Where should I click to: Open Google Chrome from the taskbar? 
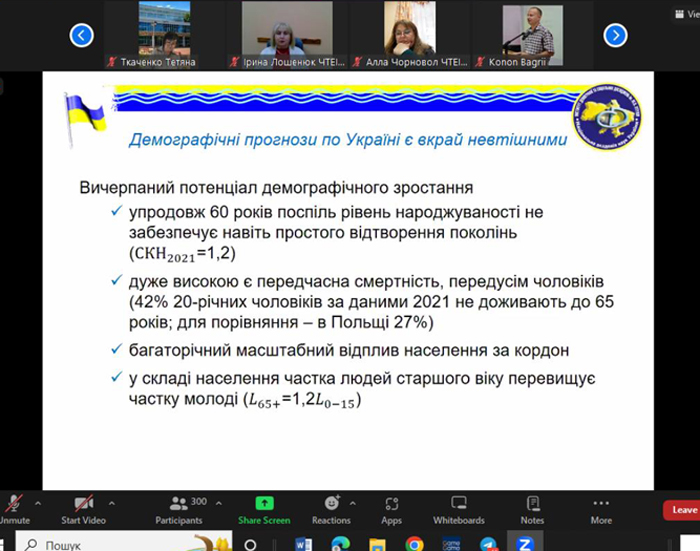coord(414,544)
